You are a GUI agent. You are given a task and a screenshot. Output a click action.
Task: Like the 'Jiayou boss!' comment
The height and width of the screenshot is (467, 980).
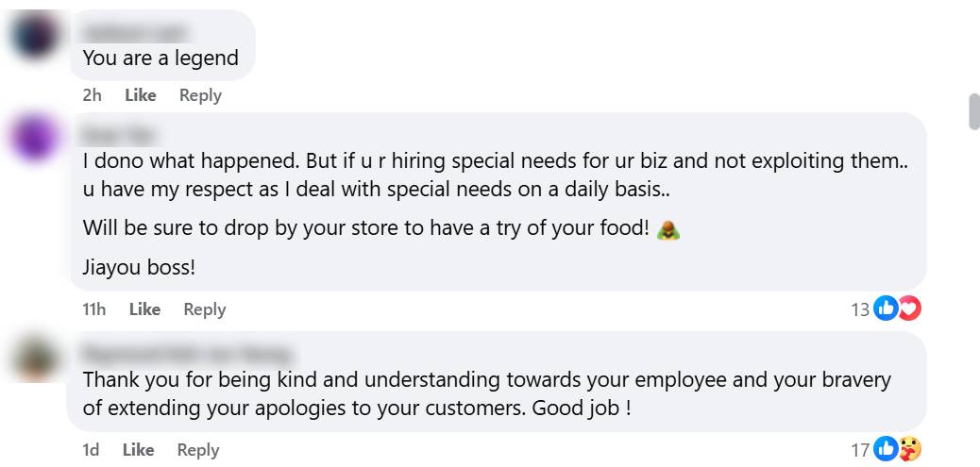coord(144,309)
